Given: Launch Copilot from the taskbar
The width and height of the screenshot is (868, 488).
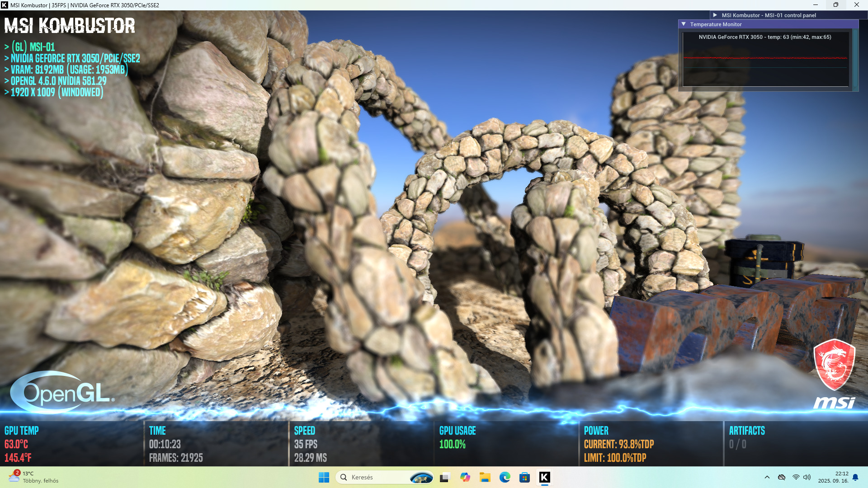Looking at the screenshot, I should tap(465, 477).
